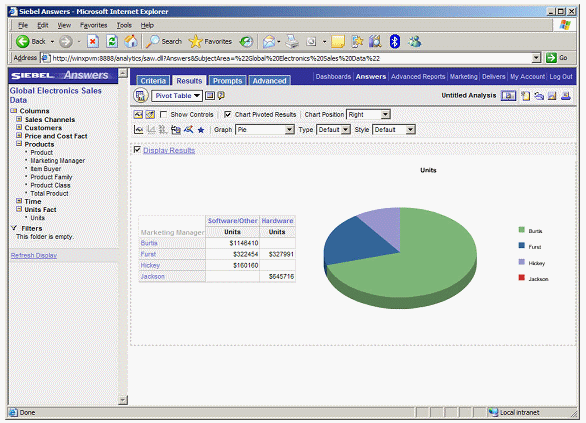The width and height of the screenshot is (586, 423).
Task: Click the Messenger people icon
Action: click(x=414, y=41)
